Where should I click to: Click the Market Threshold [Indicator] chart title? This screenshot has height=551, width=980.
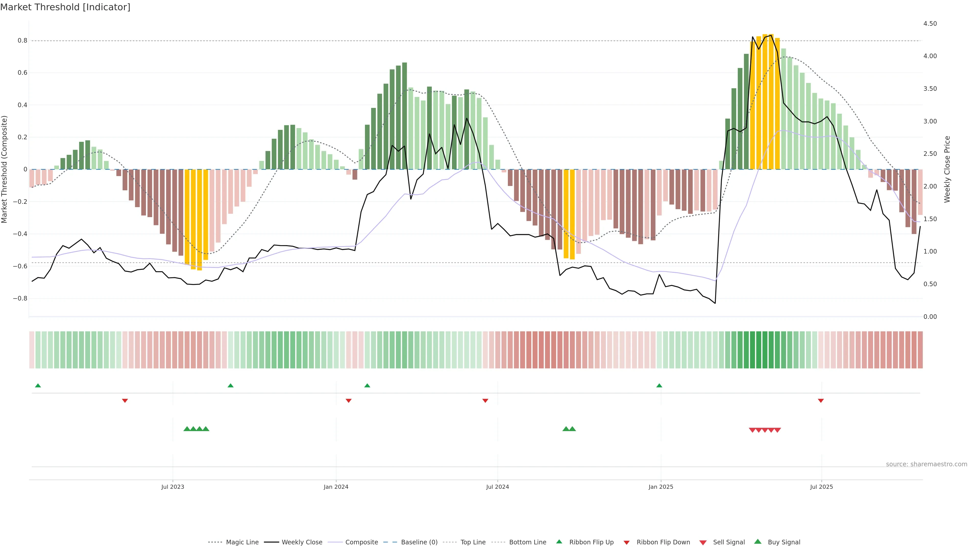65,7
